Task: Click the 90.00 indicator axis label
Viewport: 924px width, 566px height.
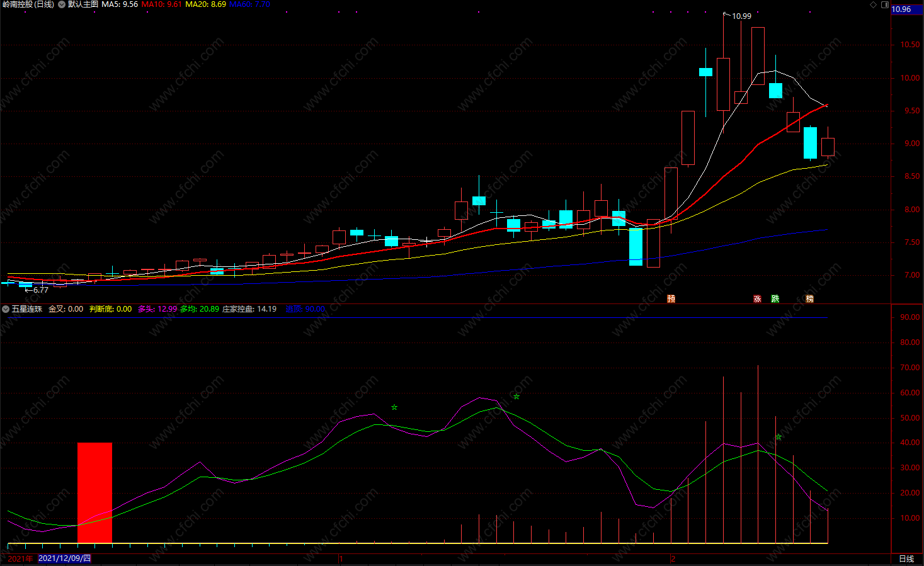Action: click(x=910, y=317)
